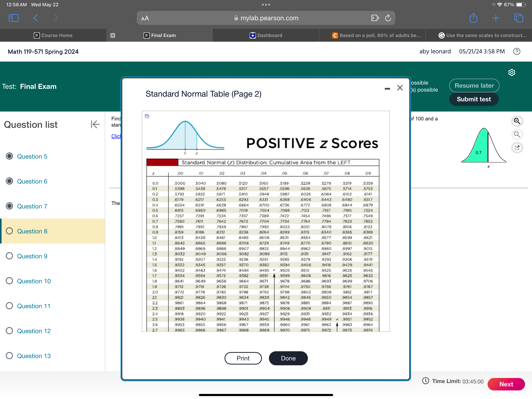Open graph in external popup window
The image size is (532, 399).
tap(517, 147)
